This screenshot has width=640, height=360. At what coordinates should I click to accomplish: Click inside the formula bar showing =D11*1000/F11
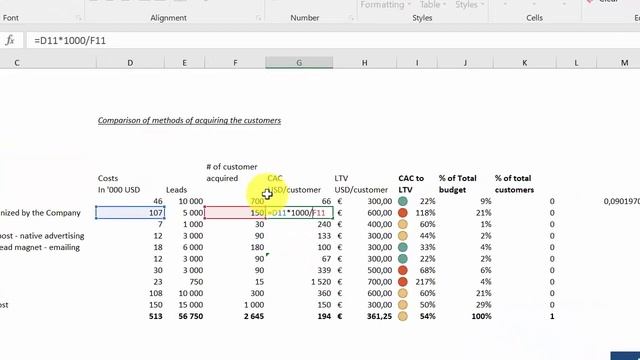[333, 40]
